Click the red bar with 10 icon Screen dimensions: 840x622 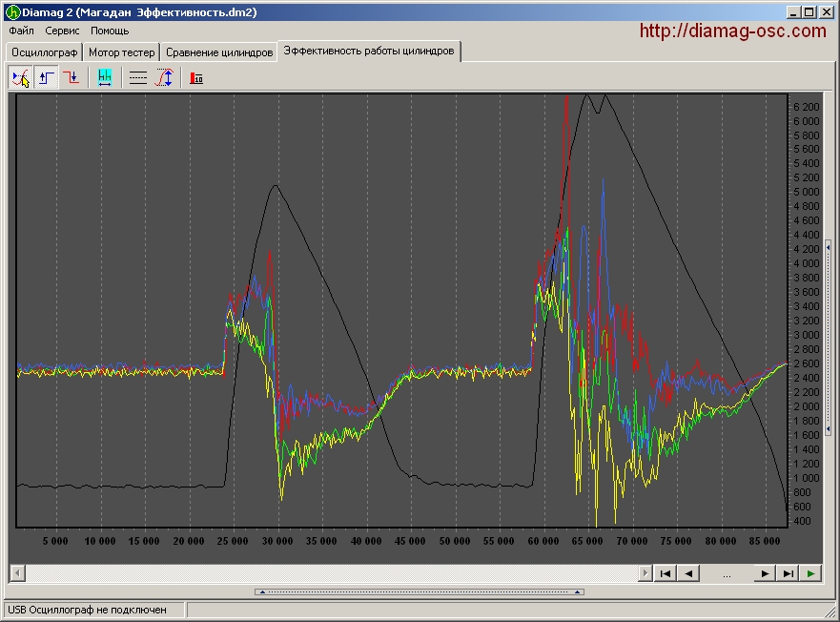point(196,78)
